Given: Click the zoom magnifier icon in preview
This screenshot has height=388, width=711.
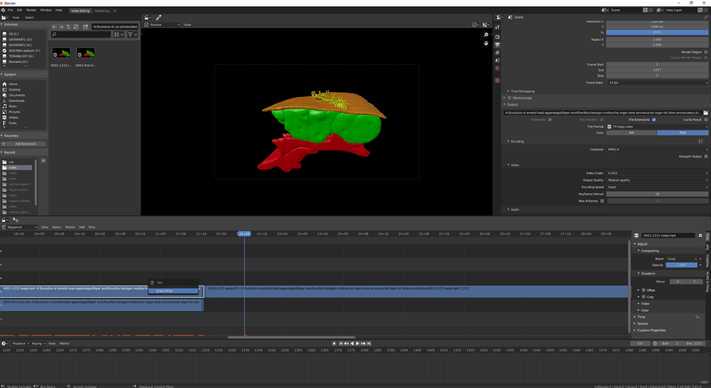Looking at the screenshot, I should tap(486, 35).
